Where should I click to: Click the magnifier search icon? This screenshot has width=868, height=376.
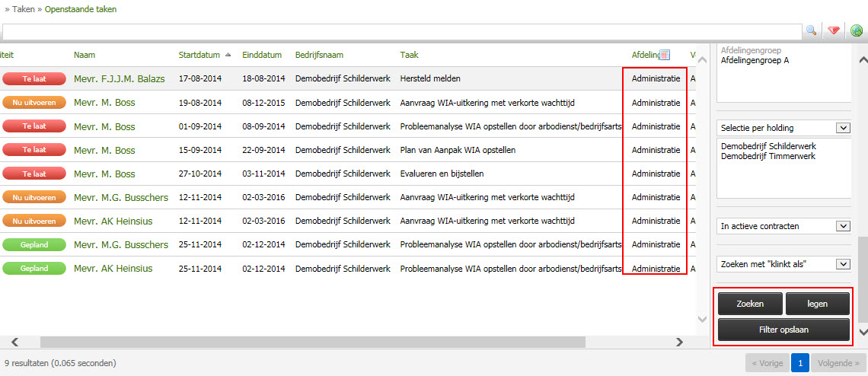(x=811, y=30)
